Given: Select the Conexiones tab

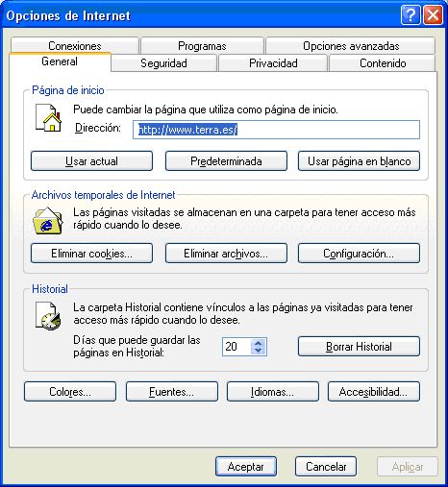Looking at the screenshot, I should tap(75, 45).
